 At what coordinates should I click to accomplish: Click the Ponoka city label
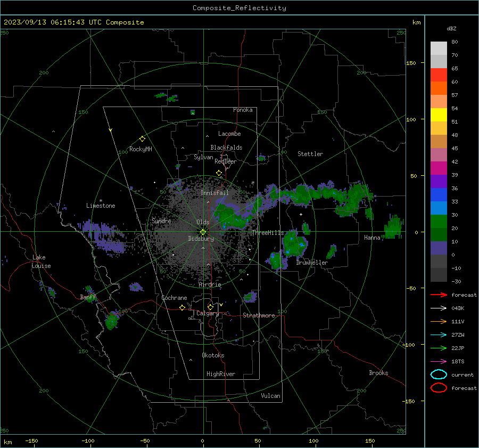tap(243, 110)
